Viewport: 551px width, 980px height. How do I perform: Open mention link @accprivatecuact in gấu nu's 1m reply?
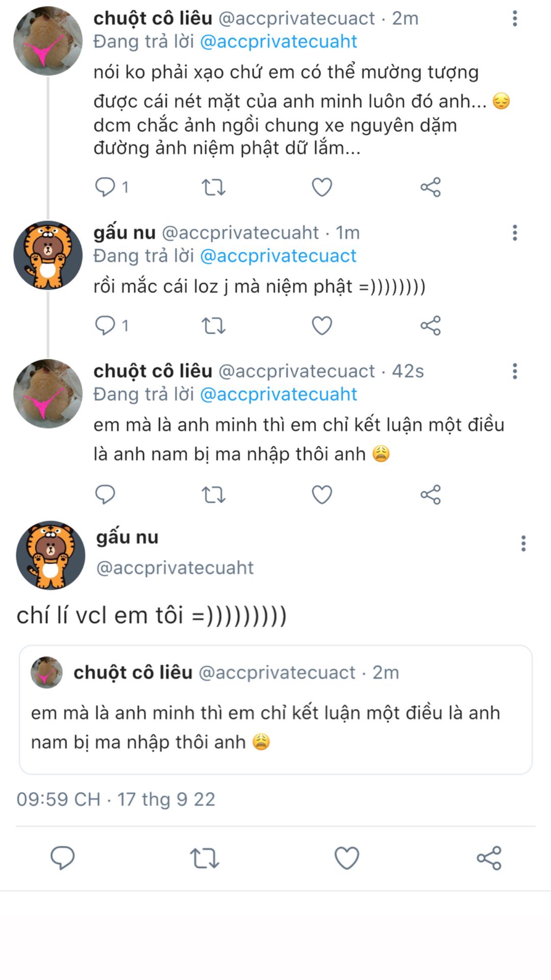(278, 256)
